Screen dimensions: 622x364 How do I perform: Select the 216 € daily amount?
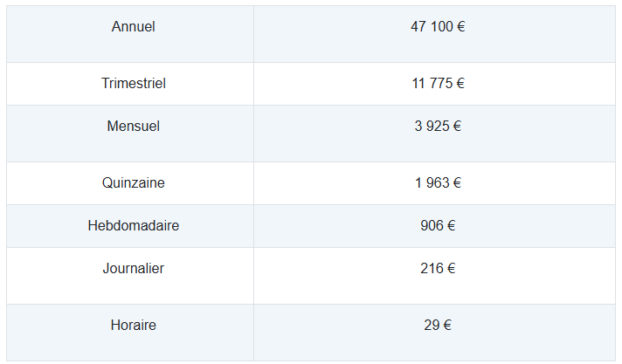click(438, 269)
